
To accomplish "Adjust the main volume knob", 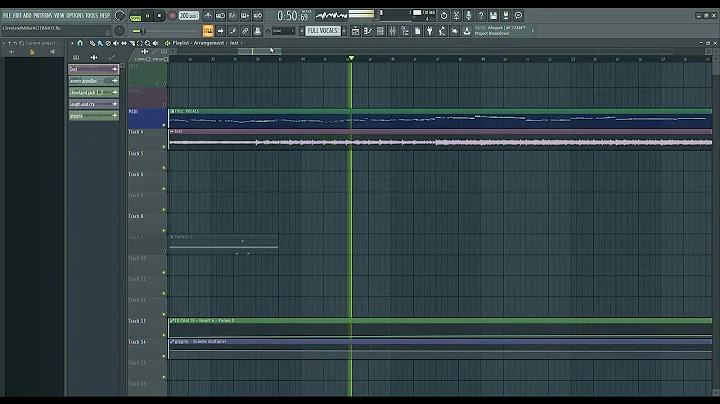I will (119, 16).
